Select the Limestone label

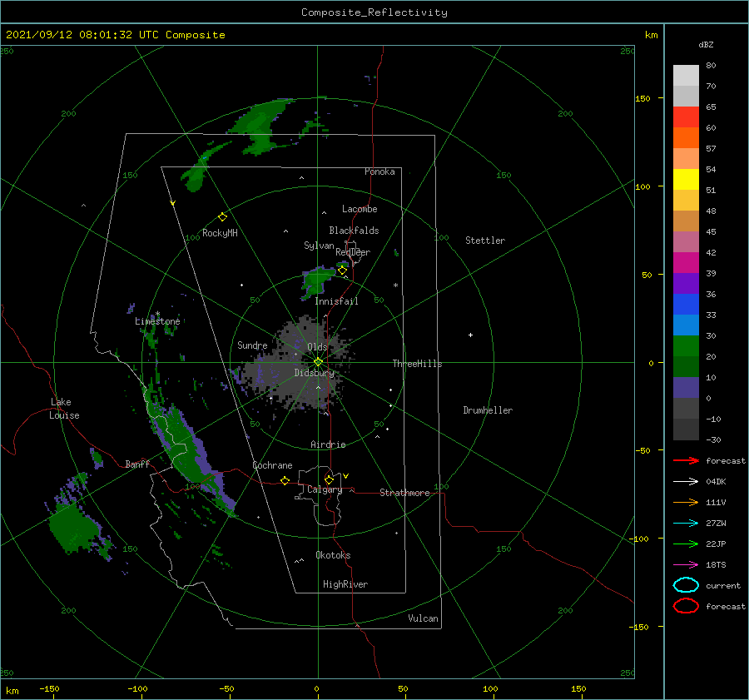157,321
